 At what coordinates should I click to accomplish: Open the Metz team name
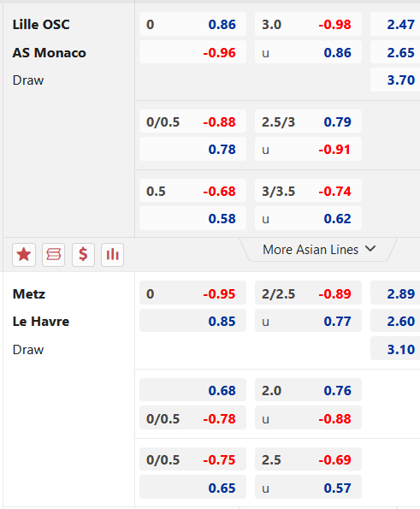coord(28,293)
